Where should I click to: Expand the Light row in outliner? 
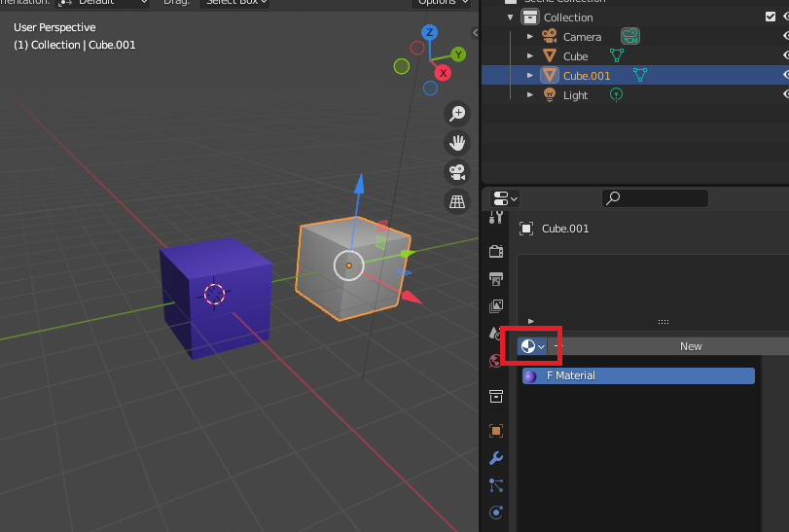coord(530,95)
